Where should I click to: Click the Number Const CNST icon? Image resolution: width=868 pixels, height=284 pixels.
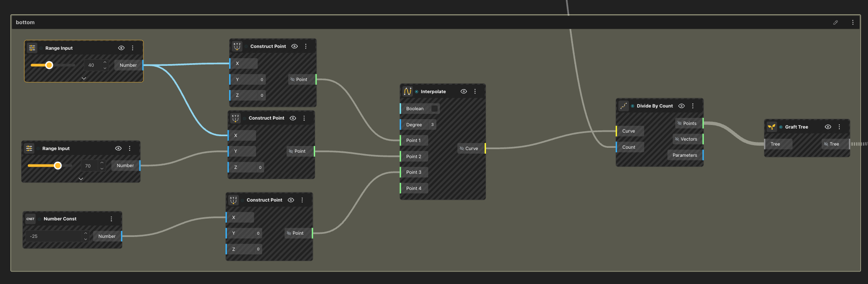[x=30, y=219]
